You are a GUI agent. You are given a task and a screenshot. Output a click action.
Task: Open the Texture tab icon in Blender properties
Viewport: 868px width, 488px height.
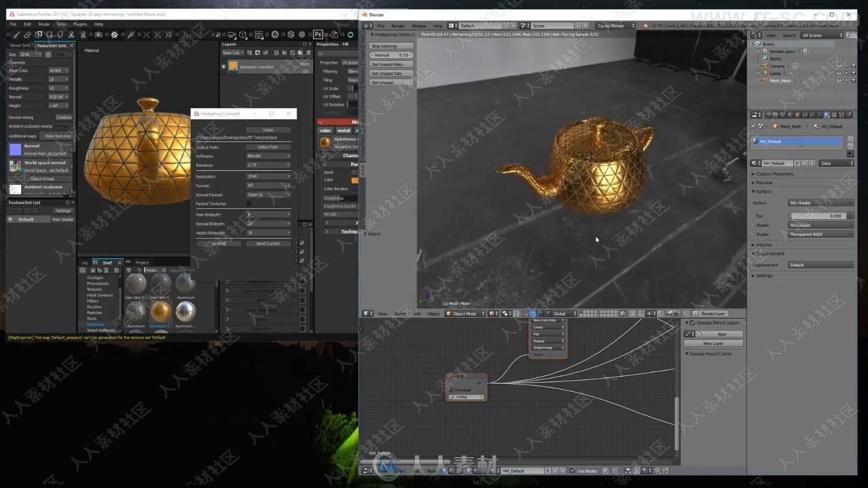pos(834,115)
